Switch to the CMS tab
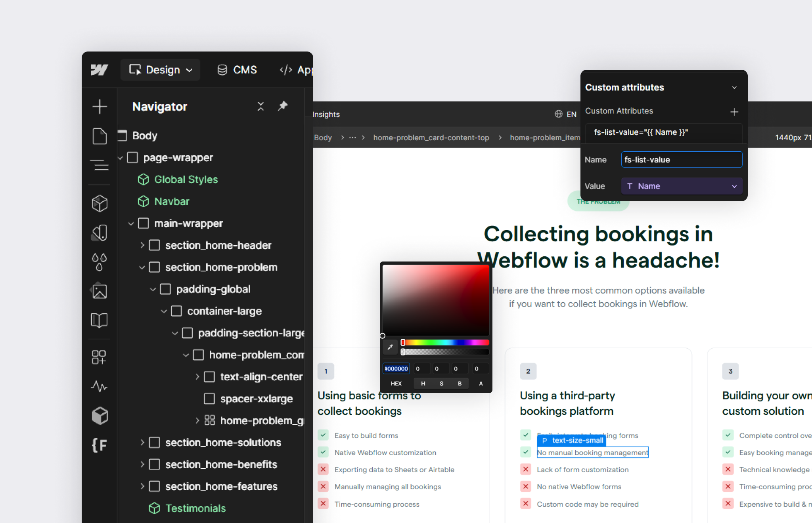This screenshot has width=812, height=523. pos(237,70)
